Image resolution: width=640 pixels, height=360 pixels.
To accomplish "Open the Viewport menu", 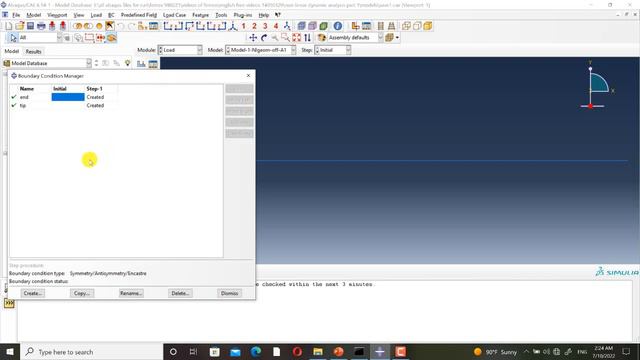I will click(57, 15).
